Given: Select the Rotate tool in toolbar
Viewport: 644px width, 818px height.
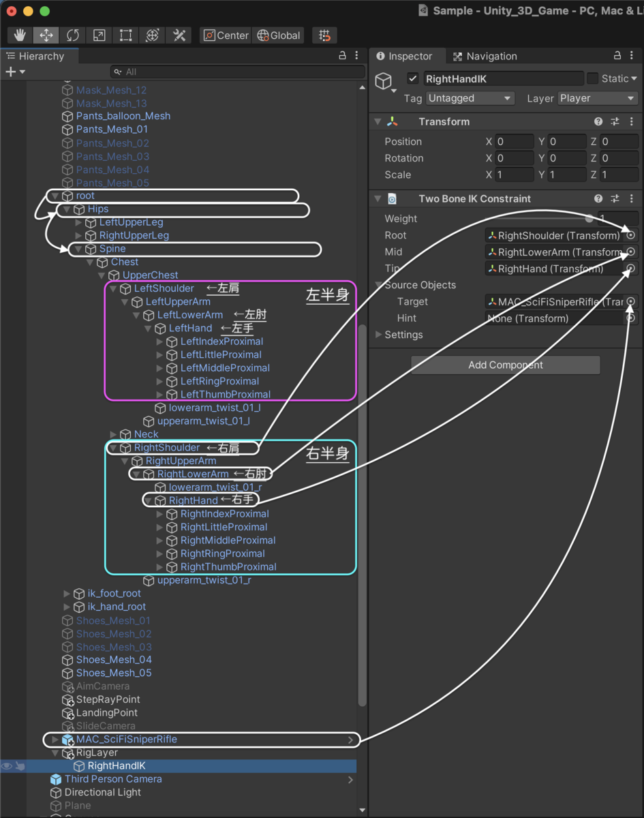Looking at the screenshot, I should click(73, 35).
